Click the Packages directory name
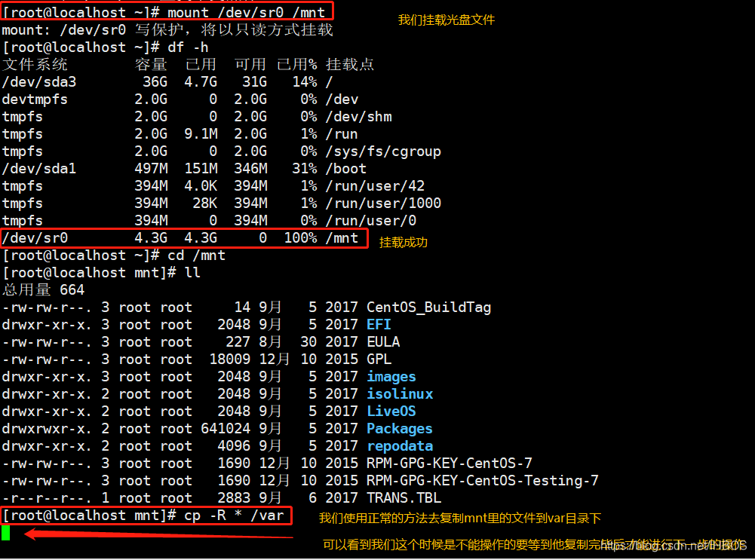755x560 pixels. tap(400, 428)
